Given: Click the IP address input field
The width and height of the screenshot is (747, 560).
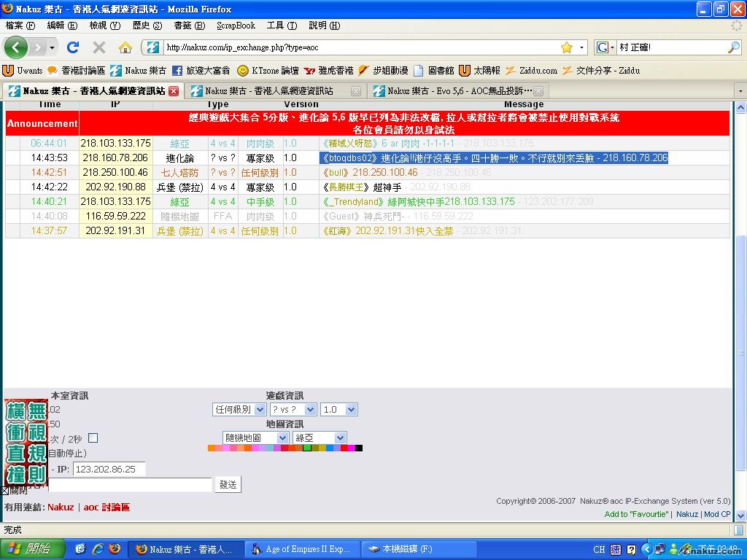Looking at the screenshot, I should [109, 469].
